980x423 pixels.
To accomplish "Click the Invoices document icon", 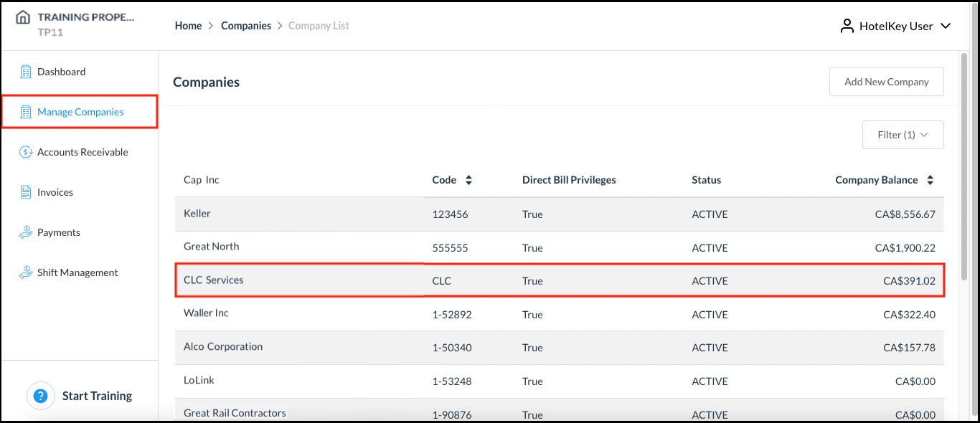I will click(26, 192).
